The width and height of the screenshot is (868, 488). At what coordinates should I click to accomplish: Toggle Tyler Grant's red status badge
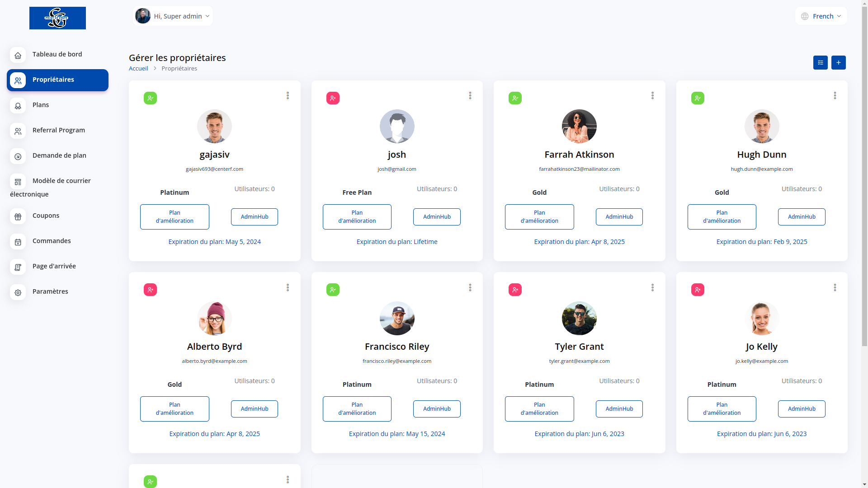[515, 290]
